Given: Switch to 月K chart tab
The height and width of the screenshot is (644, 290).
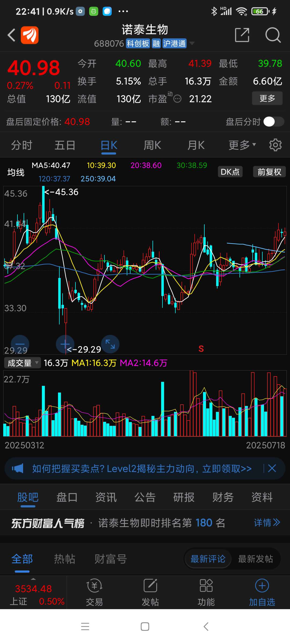Looking at the screenshot, I should point(196,145).
